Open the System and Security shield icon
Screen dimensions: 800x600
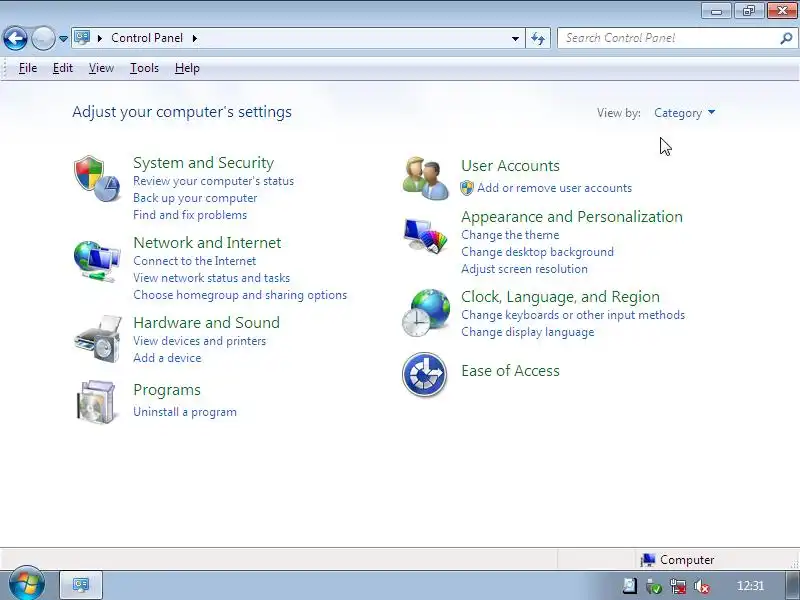(97, 179)
